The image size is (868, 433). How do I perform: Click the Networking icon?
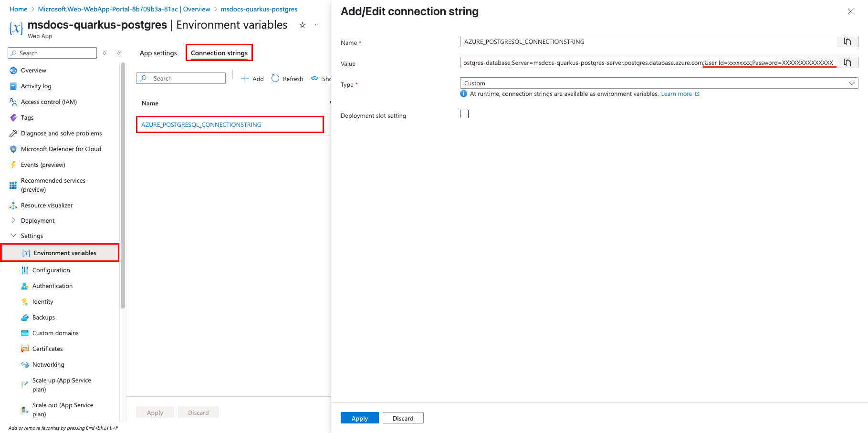25,365
